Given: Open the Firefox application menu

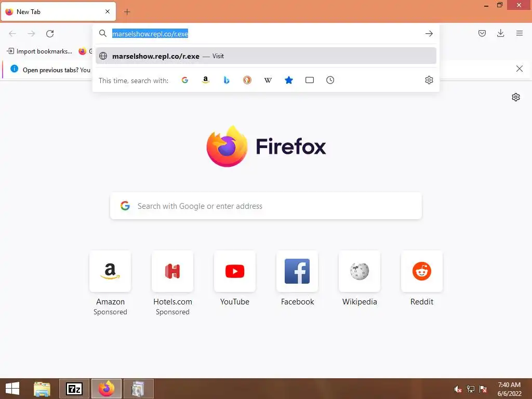Looking at the screenshot, I should [520, 33].
